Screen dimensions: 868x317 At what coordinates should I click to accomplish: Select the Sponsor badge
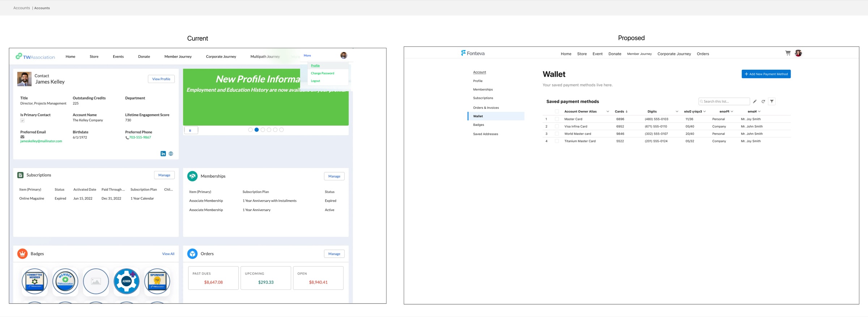(157, 281)
